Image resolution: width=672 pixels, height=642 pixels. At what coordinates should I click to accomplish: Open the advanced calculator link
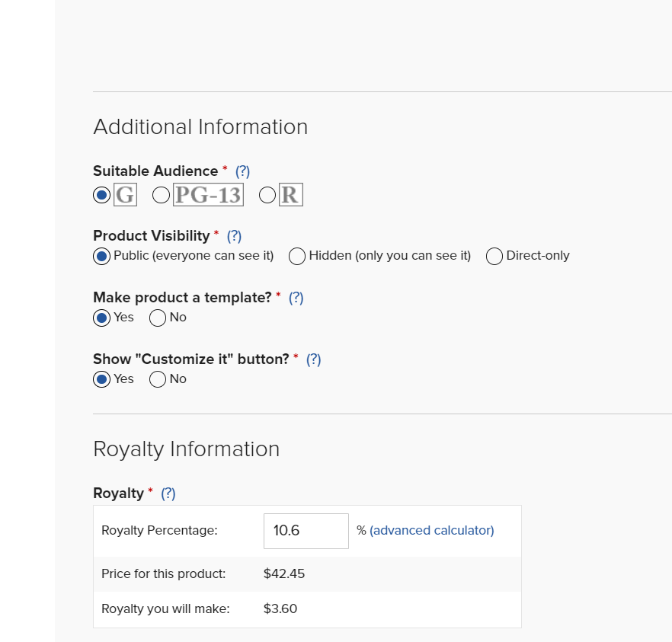(431, 531)
